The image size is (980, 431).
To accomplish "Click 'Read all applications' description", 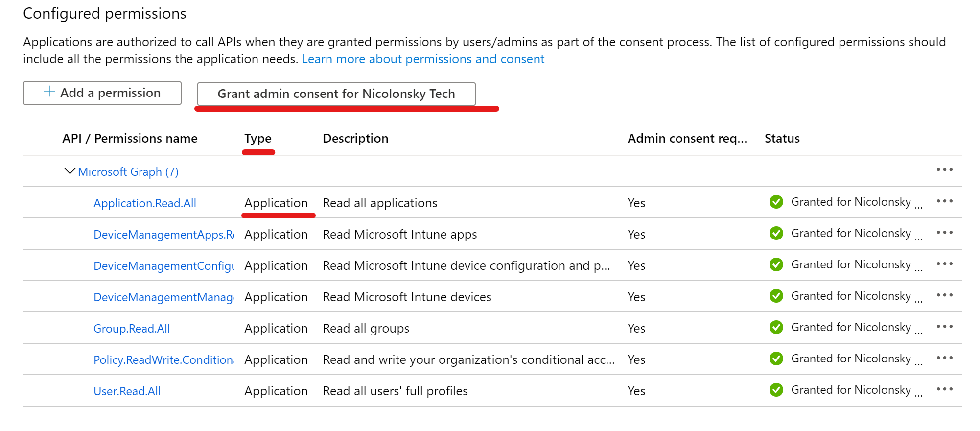I will tap(380, 203).
